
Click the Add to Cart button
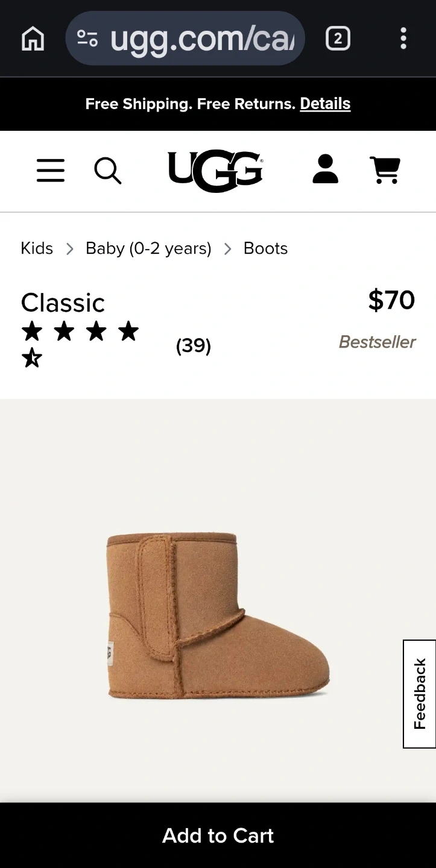(218, 835)
